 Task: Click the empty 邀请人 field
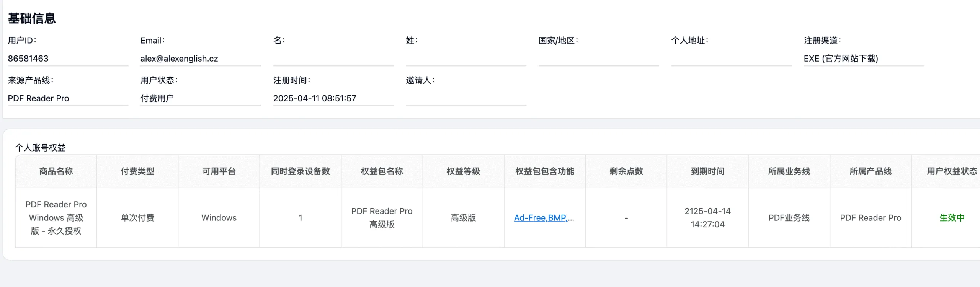click(x=466, y=98)
